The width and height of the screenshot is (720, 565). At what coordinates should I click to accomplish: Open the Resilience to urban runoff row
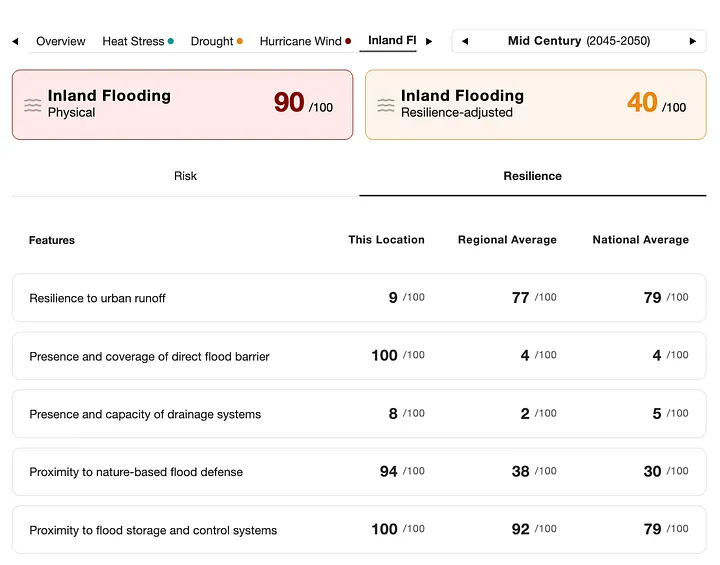[x=359, y=298]
